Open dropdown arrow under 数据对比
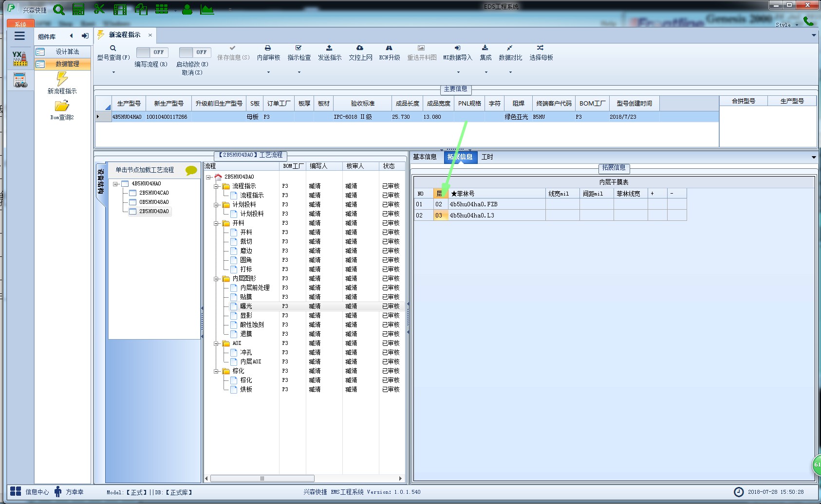This screenshot has height=504, width=821. tap(510, 72)
